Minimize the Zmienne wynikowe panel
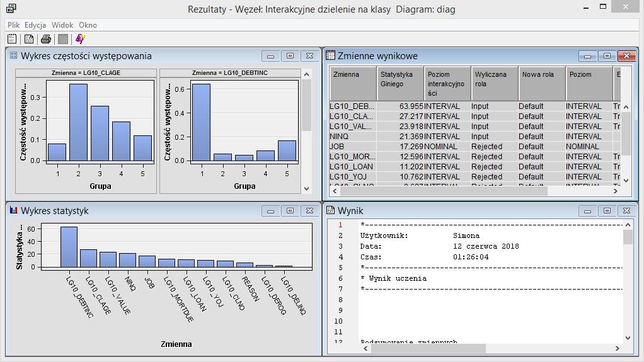 (x=588, y=56)
